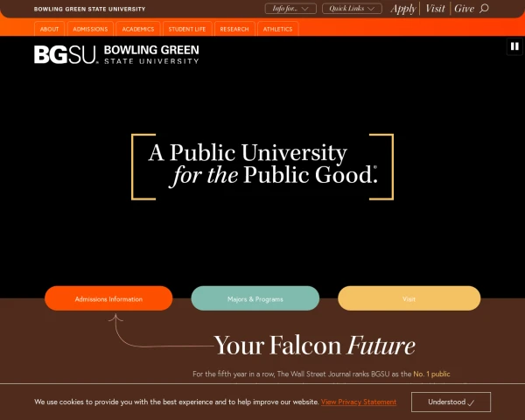525x420 pixels.
Task: Open the Academics tab
Action: click(138, 29)
